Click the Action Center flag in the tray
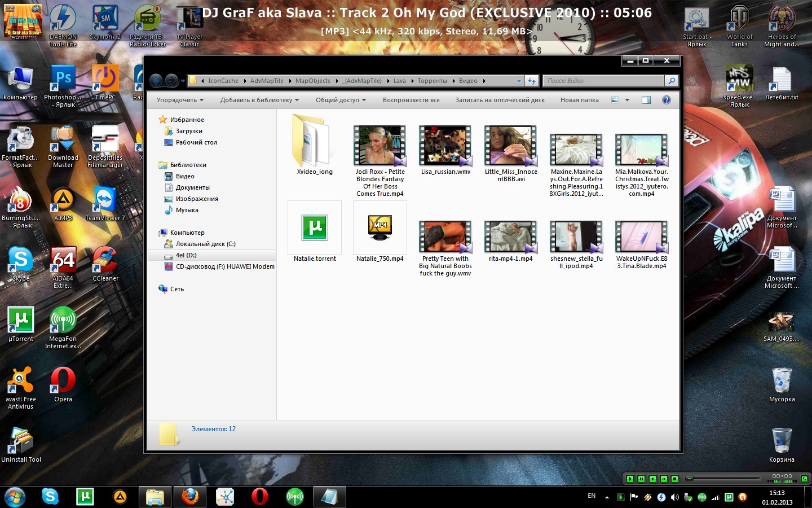812x508 pixels. click(x=634, y=497)
